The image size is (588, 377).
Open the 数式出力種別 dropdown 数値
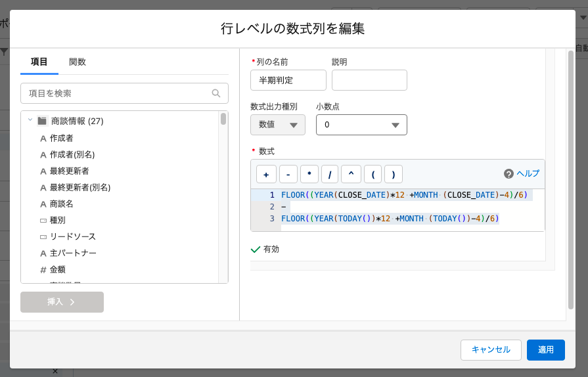[278, 125]
